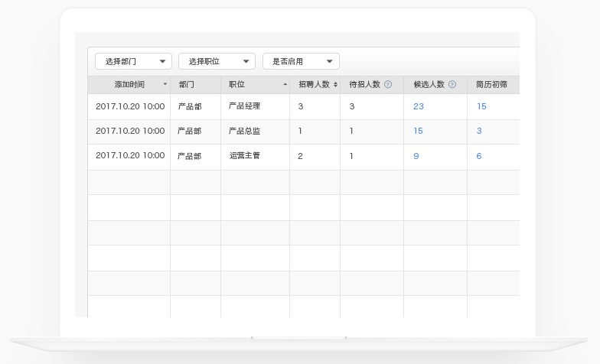
Task: Open resume screening count 6 for 运营主管
Action: 479,156
